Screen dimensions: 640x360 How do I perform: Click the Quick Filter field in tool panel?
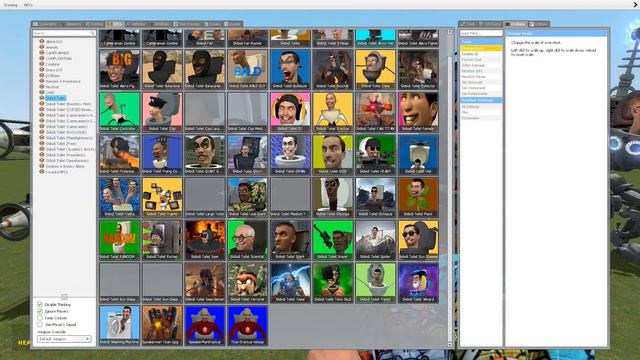[x=481, y=33]
